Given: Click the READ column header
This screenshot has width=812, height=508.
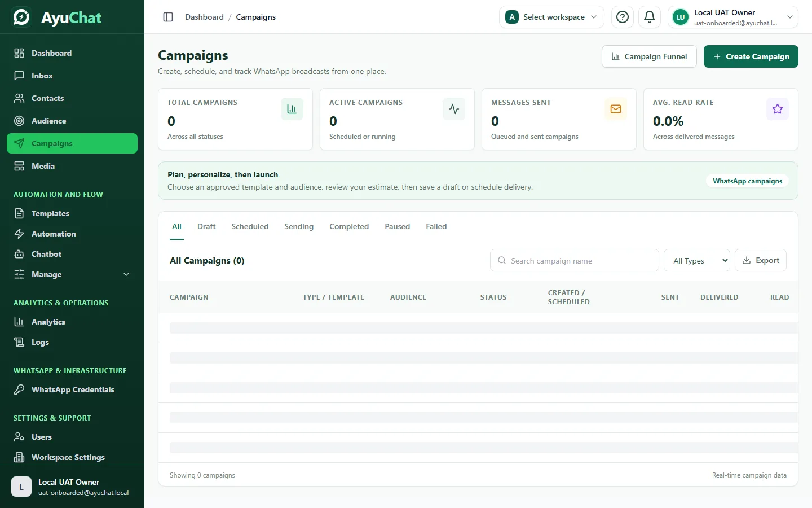Looking at the screenshot, I should tap(779, 297).
